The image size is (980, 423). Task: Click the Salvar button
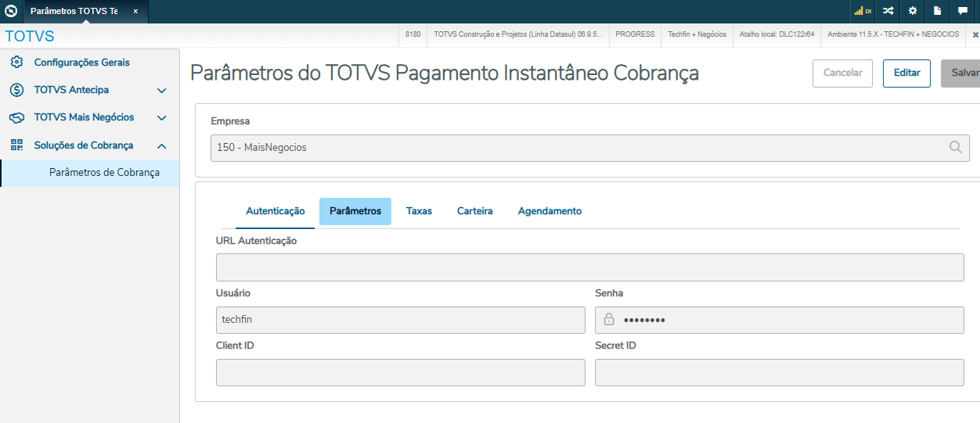[x=960, y=73]
